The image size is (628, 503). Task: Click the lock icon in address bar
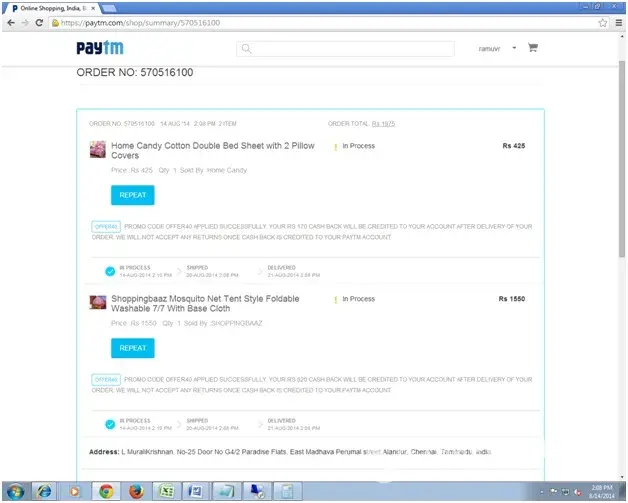click(x=55, y=23)
